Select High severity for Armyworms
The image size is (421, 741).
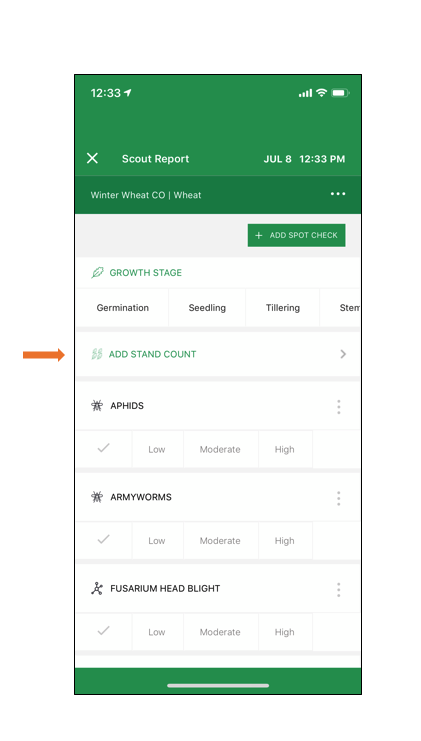[284, 541]
